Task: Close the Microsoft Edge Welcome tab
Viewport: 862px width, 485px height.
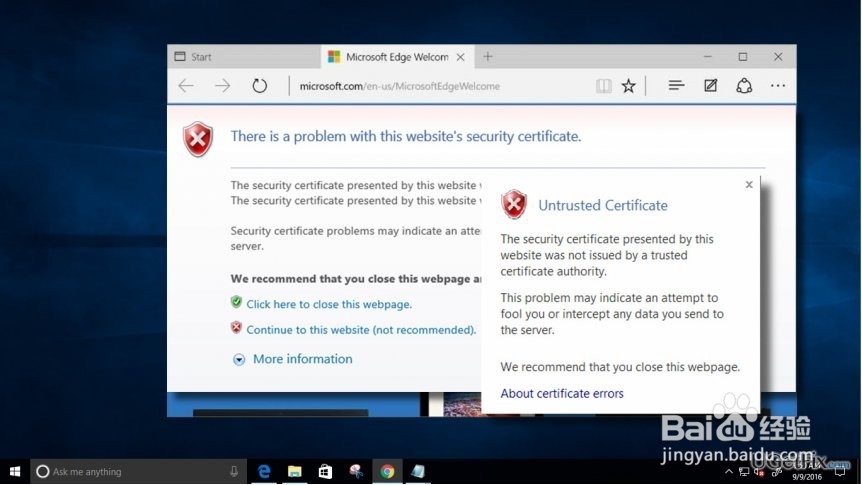Action: [461, 57]
